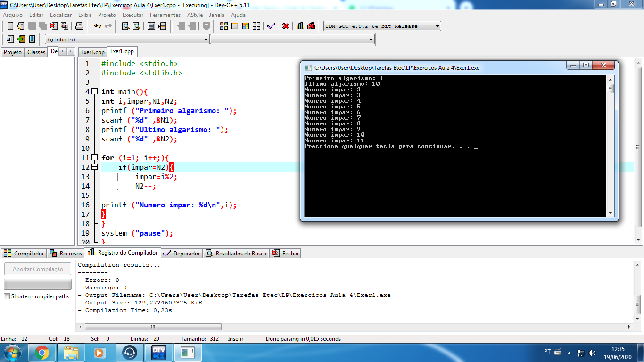Print the current source file

point(79,26)
